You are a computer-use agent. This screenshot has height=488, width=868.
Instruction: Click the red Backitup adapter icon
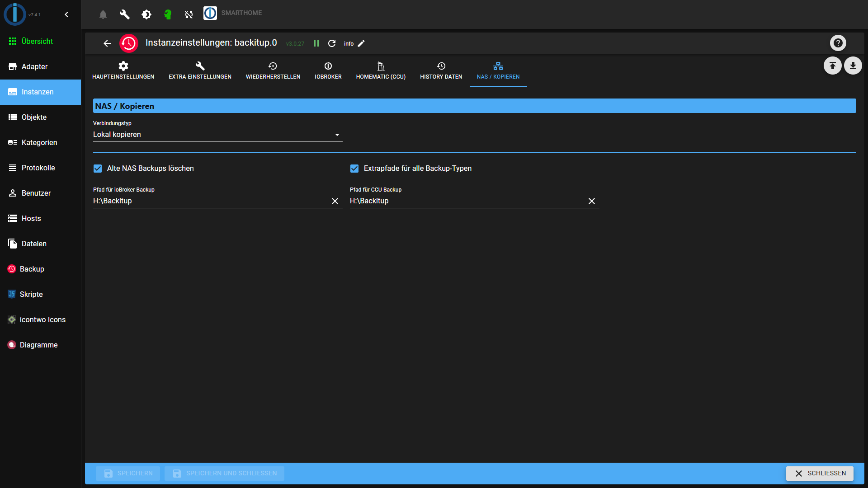pyautogui.click(x=129, y=43)
